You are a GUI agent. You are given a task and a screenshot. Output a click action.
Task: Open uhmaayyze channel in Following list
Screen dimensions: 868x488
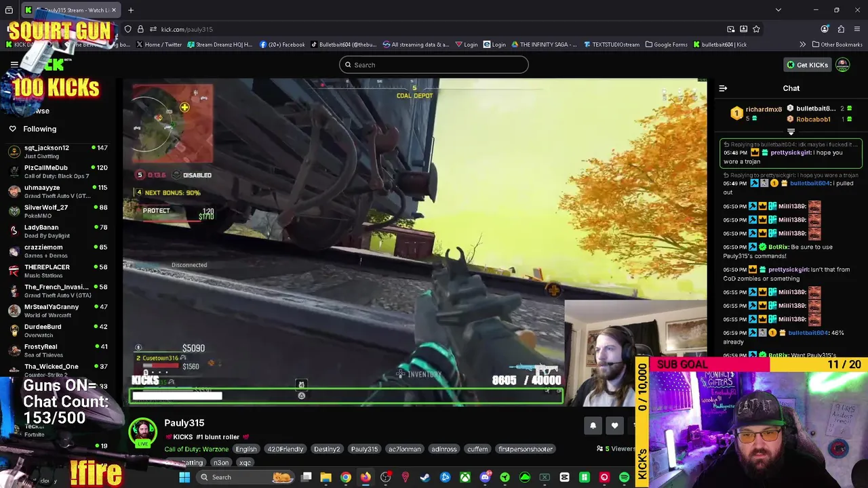(x=58, y=192)
